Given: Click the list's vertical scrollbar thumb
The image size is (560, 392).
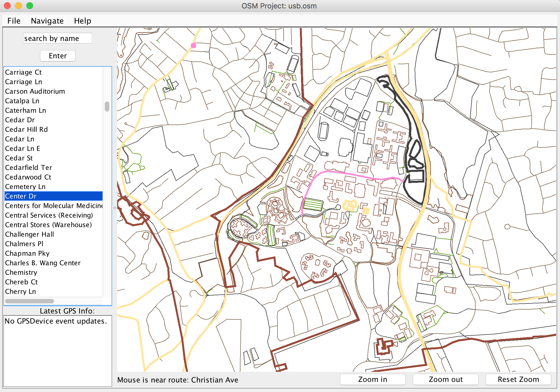Looking at the screenshot, I should click(107, 107).
